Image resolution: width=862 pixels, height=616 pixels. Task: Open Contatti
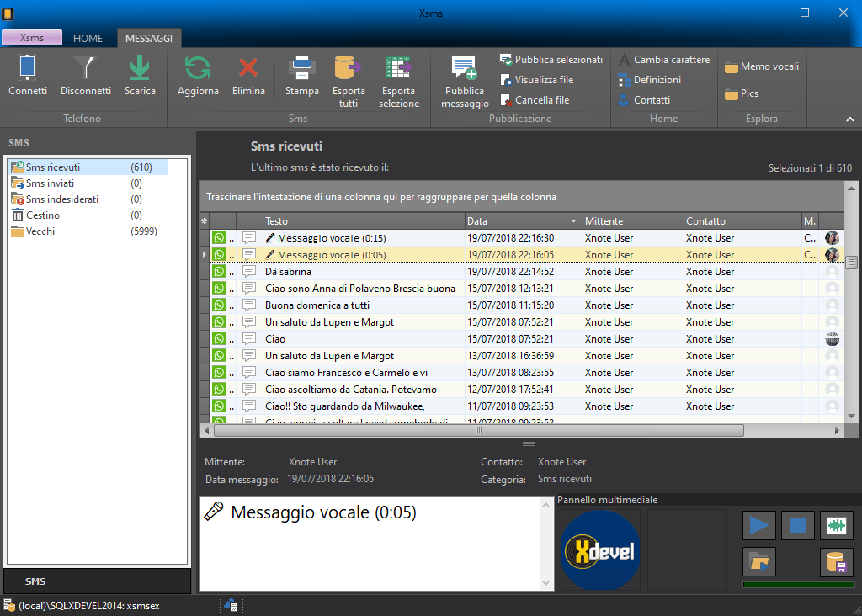(644, 100)
